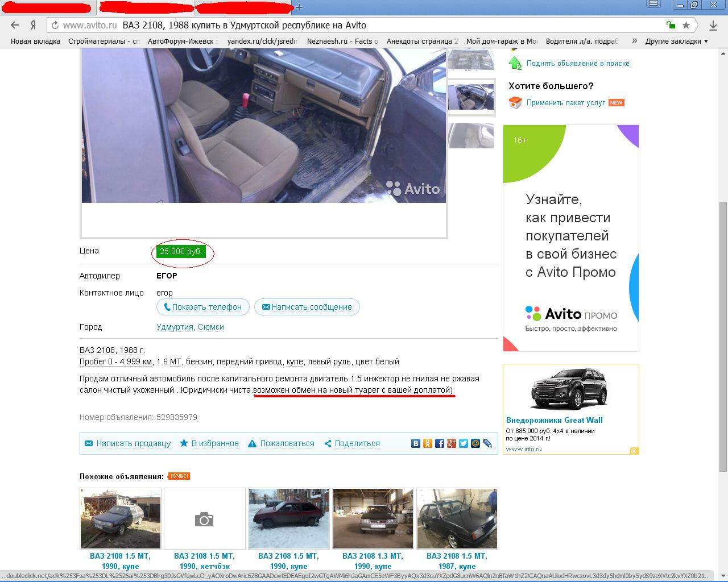The width and height of the screenshot is (728, 582).
Task: Click the Поделиться share link
Action: click(x=357, y=443)
